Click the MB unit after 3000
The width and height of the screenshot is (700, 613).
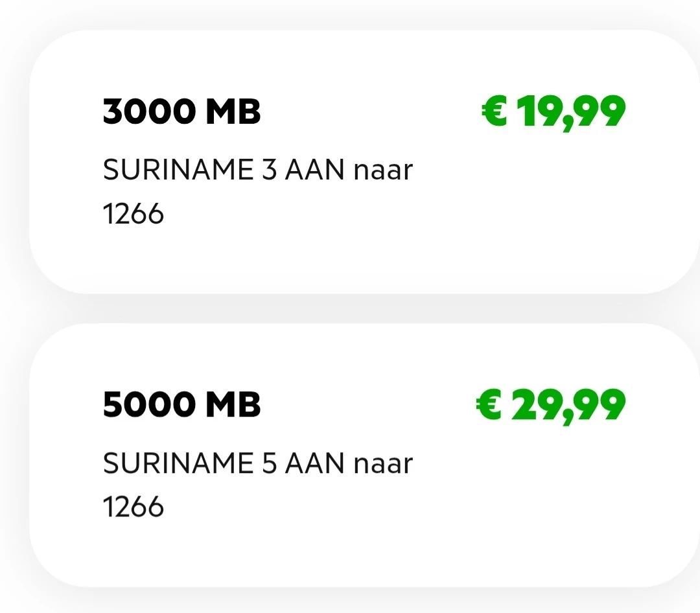pyautogui.click(x=233, y=112)
